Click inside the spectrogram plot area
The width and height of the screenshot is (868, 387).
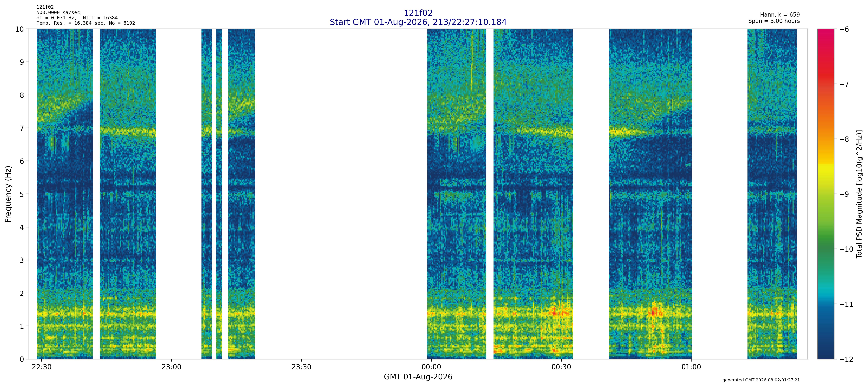pos(418,194)
